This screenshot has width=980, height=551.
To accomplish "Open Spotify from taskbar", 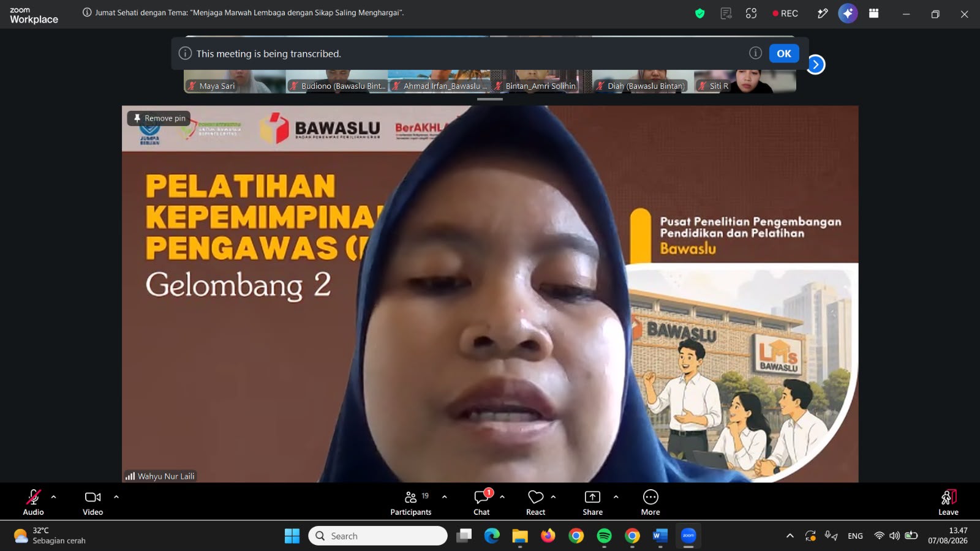I will 604,536.
